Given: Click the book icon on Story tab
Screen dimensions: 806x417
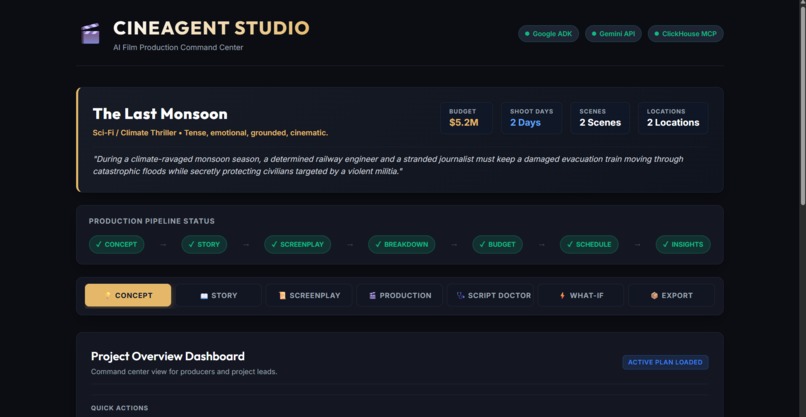Looking at the screenshot, I should (204, 296).
